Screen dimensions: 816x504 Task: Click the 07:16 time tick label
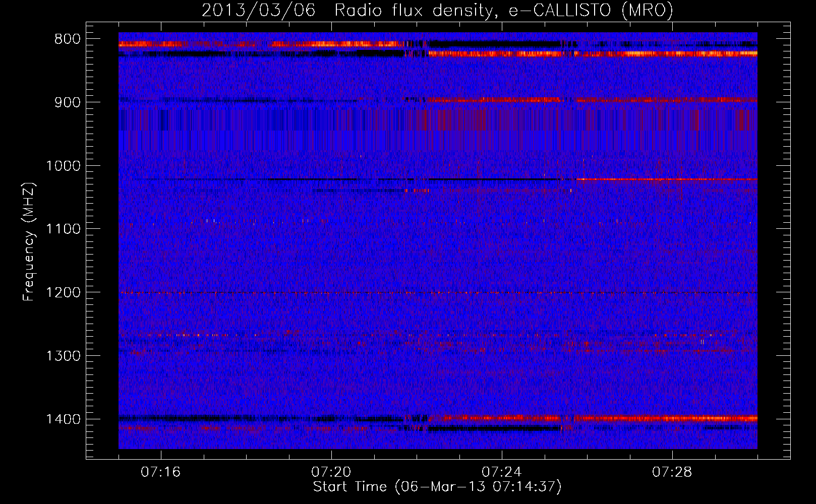[x=161, y=472]
